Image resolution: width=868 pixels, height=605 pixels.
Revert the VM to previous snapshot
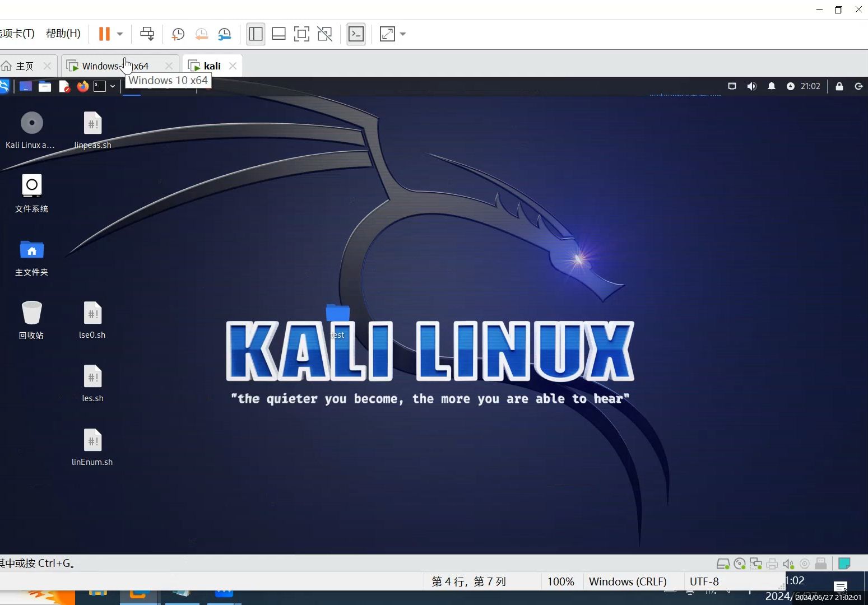(202, 34)
